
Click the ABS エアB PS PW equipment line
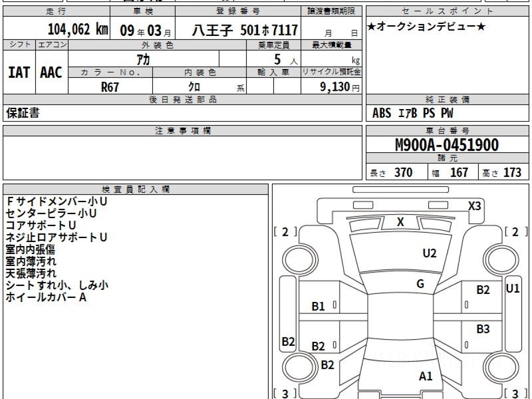[412, 113]
